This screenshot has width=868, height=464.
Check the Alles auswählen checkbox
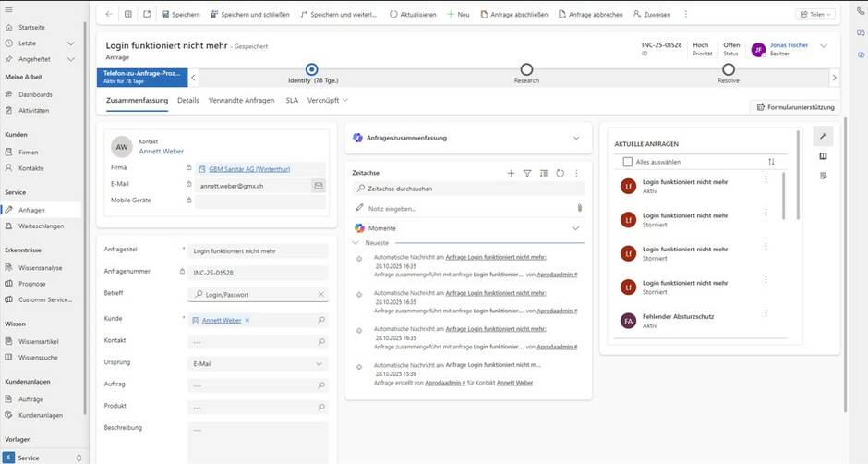click(627, 162)
